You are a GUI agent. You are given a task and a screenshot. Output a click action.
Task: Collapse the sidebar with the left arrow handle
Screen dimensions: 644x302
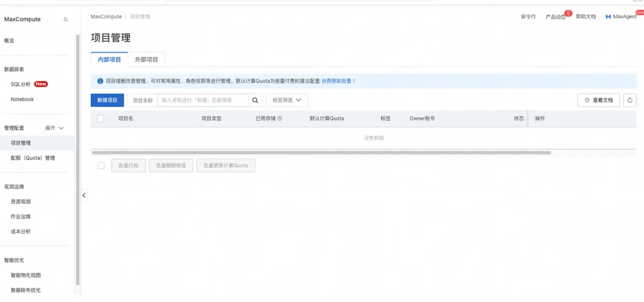coord(84,195)
